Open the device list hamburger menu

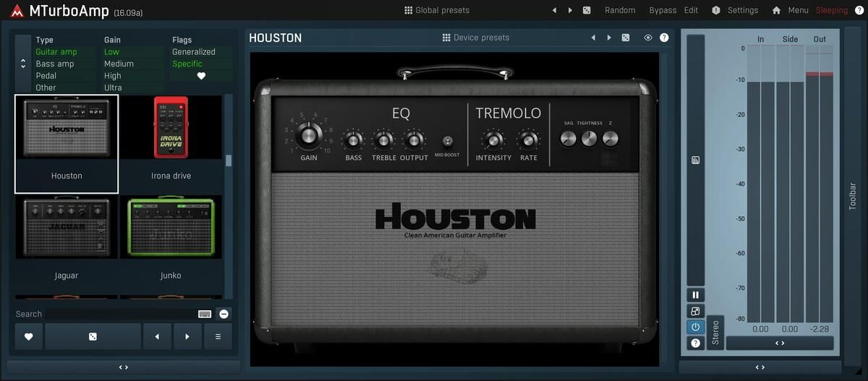[x=218, y=337]
